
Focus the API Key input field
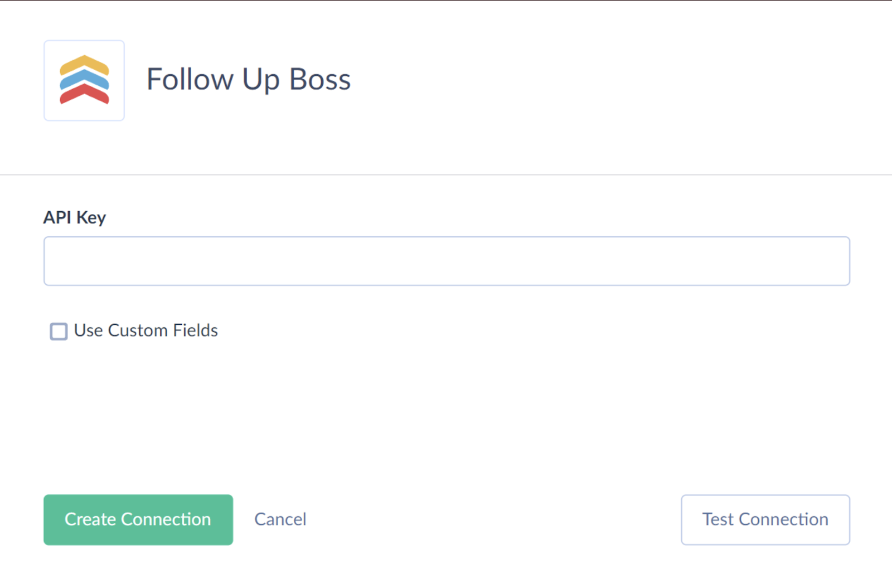point(447,261)
